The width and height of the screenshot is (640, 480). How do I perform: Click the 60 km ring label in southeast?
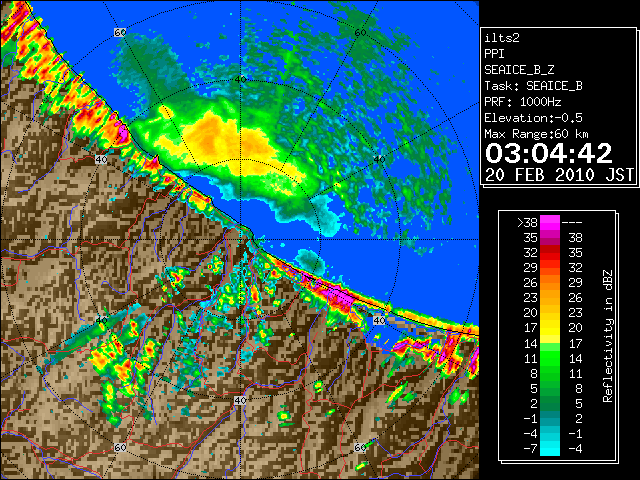(360, 447)
